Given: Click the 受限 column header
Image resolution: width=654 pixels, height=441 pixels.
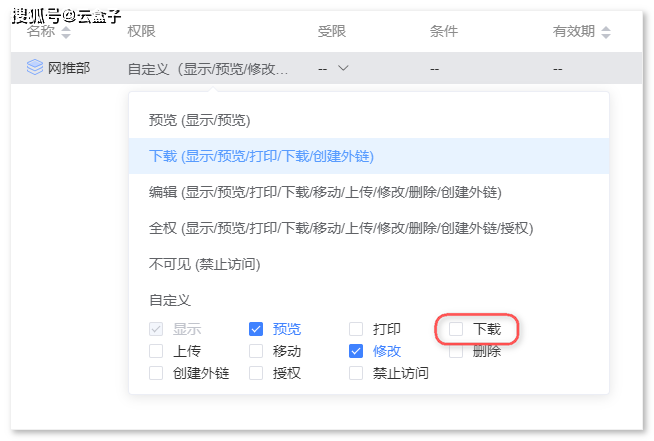Looking at the screenshot, I should tap(332, 31).
